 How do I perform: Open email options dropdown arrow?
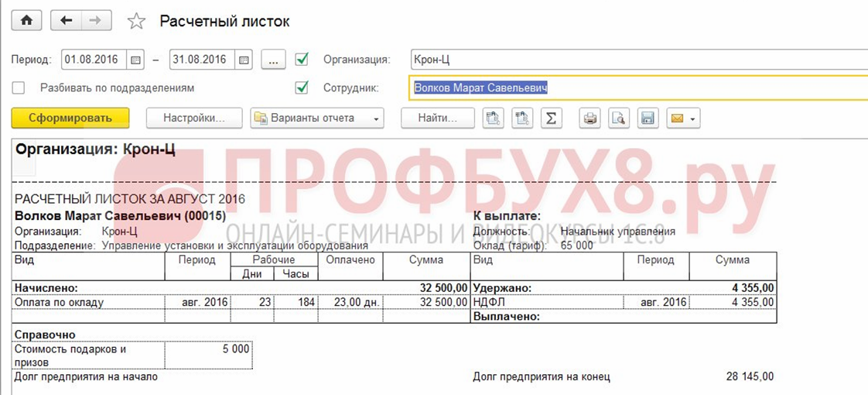coord(693,118)
